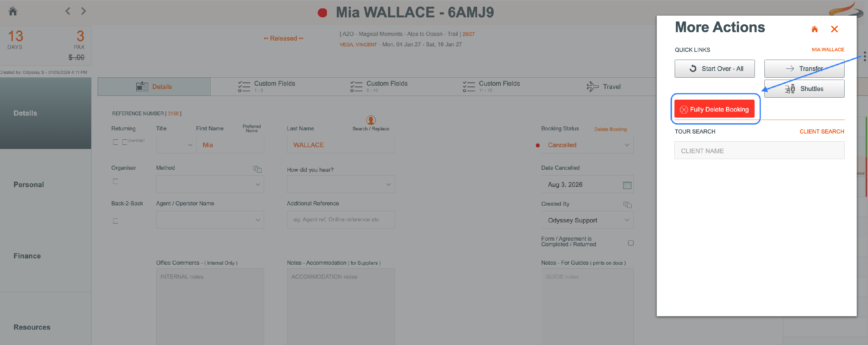Click the Delete Booking link

click(x=610, y=129)
